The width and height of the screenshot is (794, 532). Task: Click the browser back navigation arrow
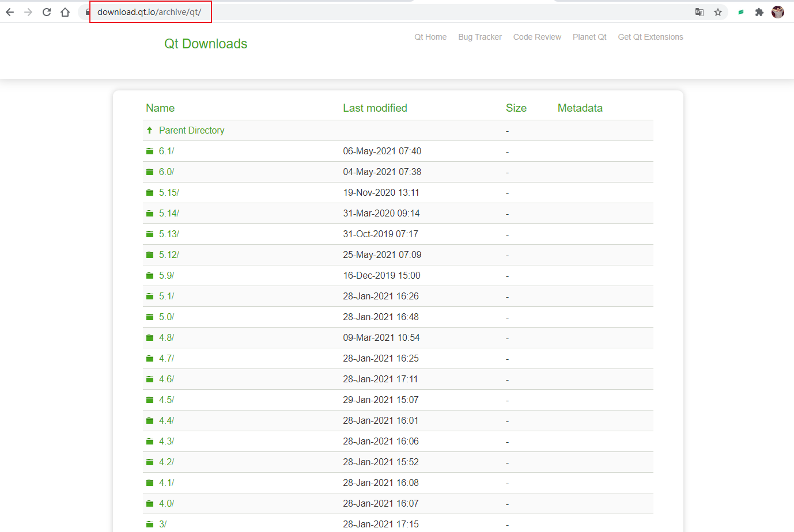point(10,12)
